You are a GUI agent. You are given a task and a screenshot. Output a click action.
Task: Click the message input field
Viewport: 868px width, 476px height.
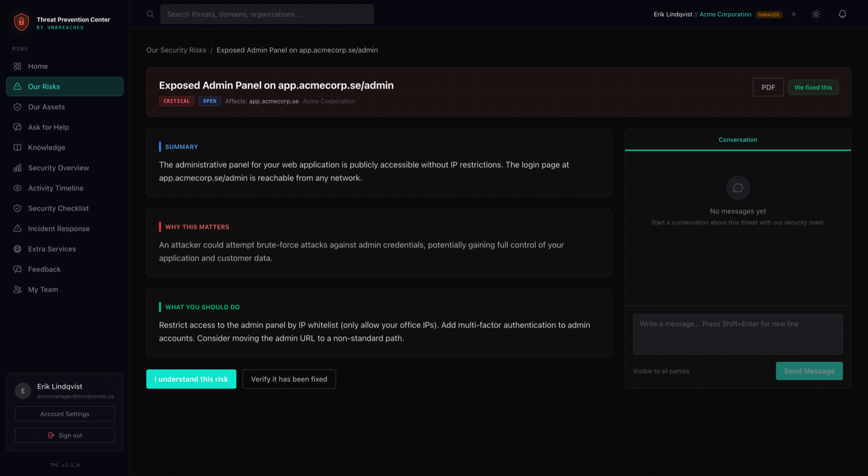pyautogui.click(x=738, y=334)
